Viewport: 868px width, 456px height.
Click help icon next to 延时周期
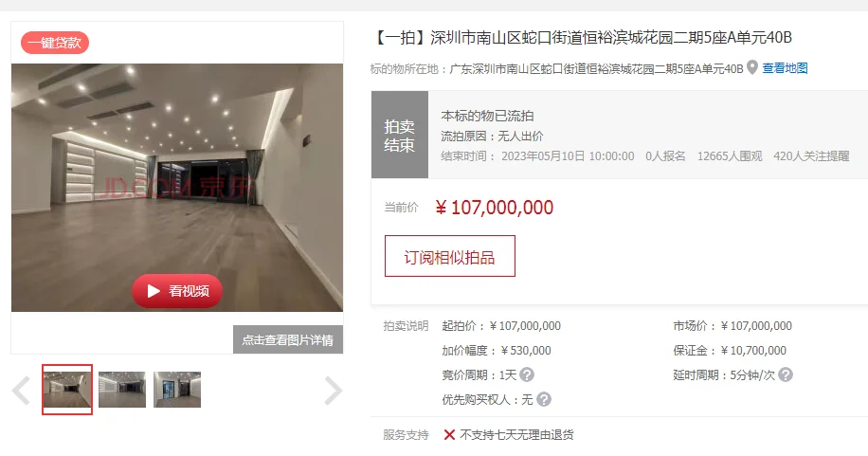[786, 375]
